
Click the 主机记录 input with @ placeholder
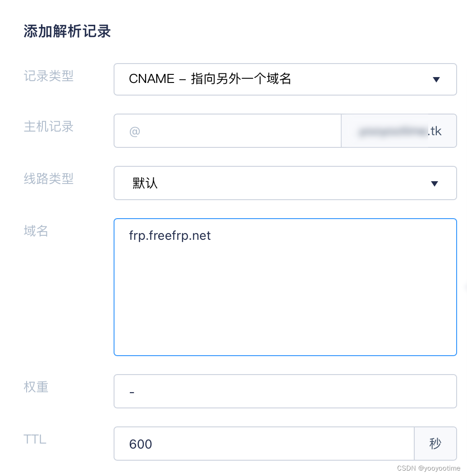click(x=228, y=131)
